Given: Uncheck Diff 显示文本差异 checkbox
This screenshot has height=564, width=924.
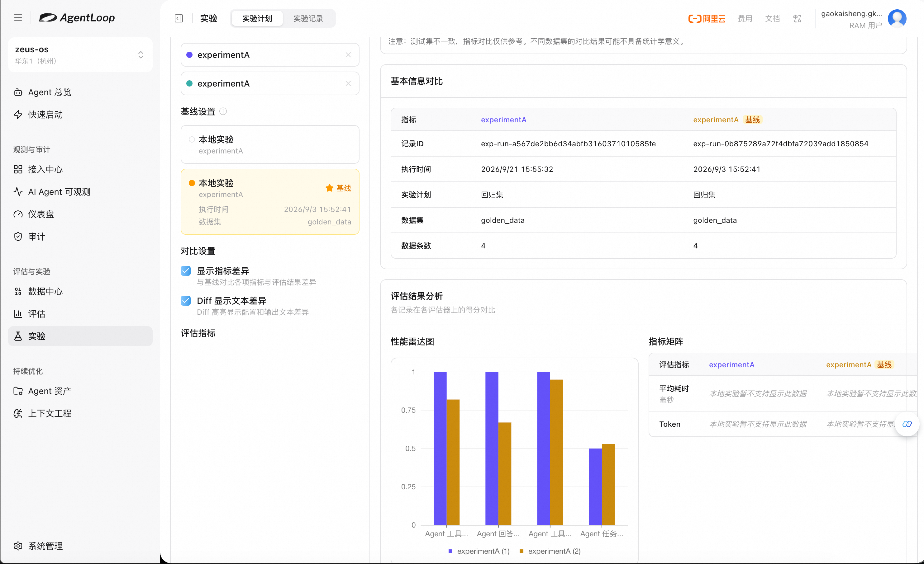Looking at the screenshot, I should point(186,301).
